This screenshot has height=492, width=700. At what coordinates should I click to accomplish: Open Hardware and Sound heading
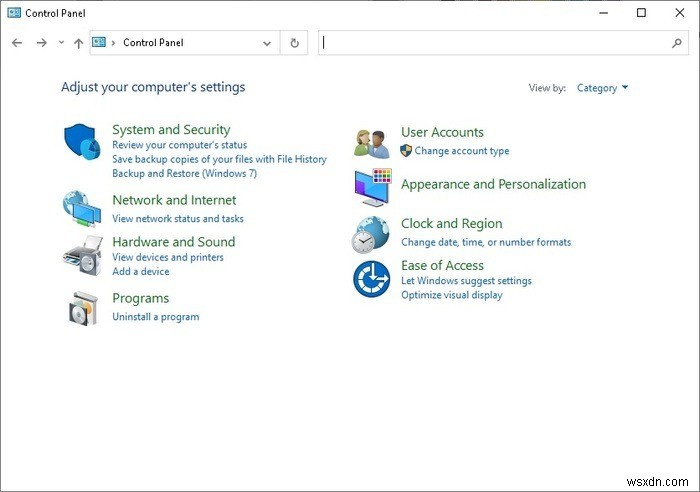[174, 242]
